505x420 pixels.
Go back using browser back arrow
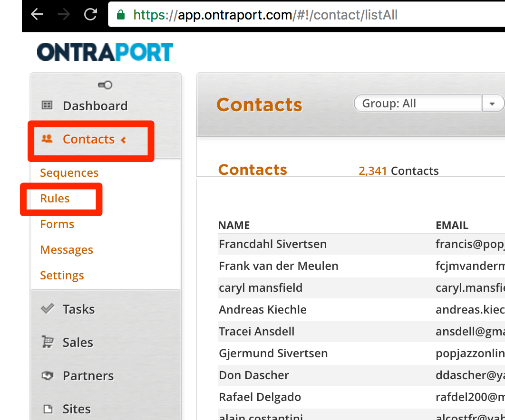(x=37, y=14)
